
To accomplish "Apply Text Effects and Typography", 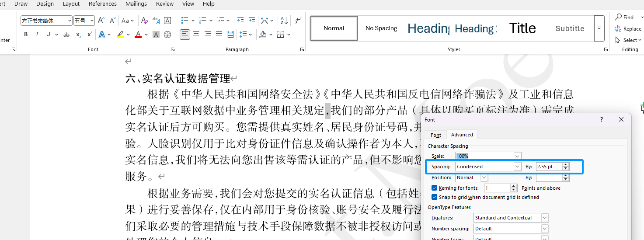I will [101, 35].
